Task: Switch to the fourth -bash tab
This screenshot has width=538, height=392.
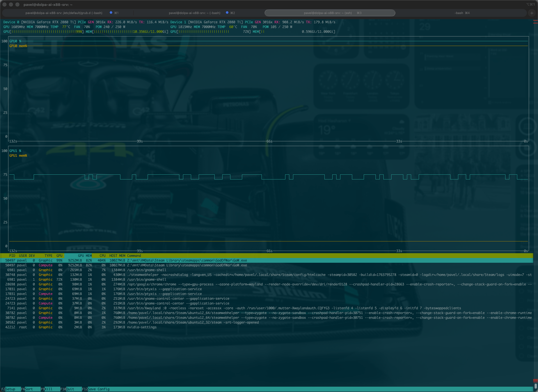Action: (462, 13)
